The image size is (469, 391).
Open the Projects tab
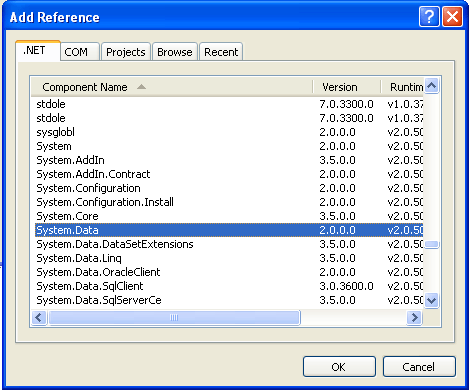tap(126, 52)
